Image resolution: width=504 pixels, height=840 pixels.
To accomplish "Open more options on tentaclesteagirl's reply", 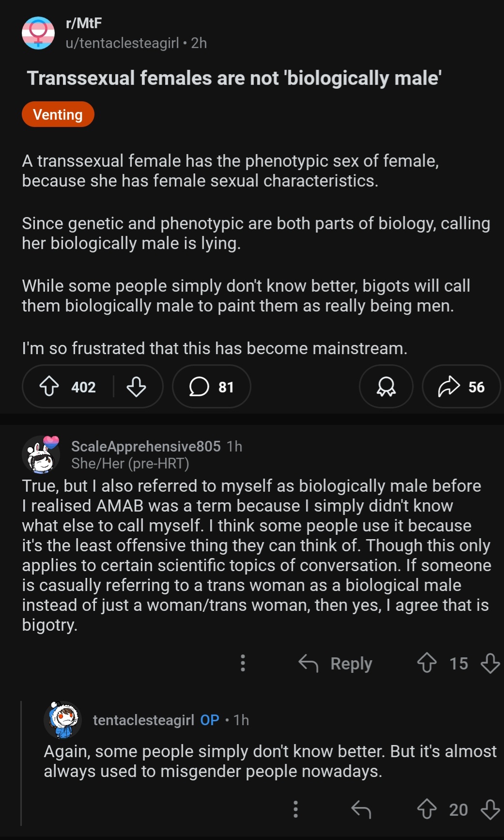I will [x=296, y=809].
